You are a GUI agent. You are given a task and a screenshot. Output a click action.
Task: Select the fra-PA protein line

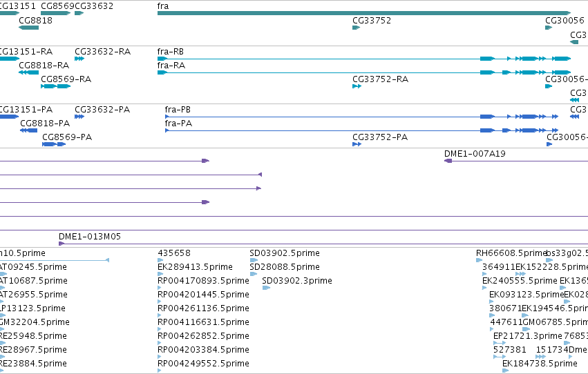point(362,130)
